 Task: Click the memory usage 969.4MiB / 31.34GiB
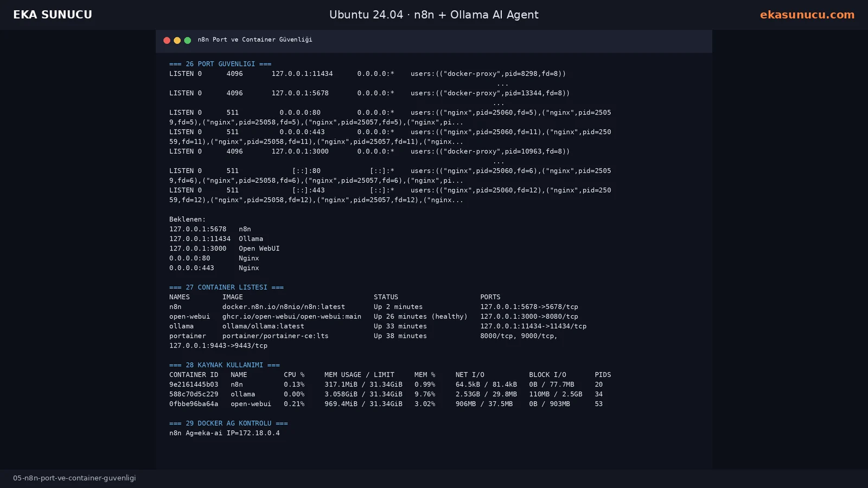pyautogui.click(x=363, y=404)
